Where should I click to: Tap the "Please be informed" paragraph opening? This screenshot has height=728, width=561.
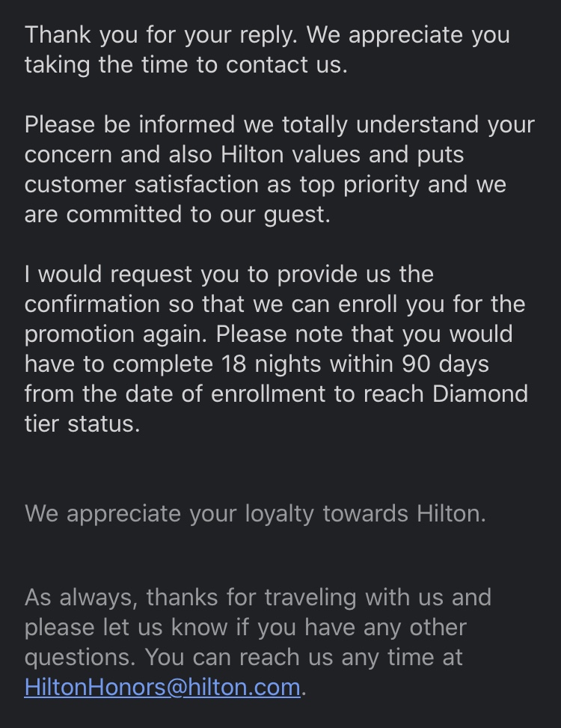(129, 125)
